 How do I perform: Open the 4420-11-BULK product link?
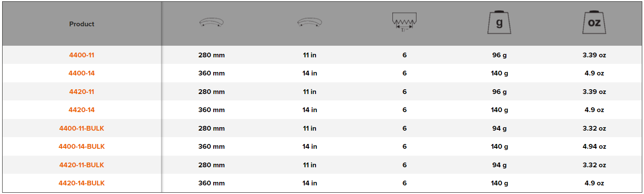82,165
